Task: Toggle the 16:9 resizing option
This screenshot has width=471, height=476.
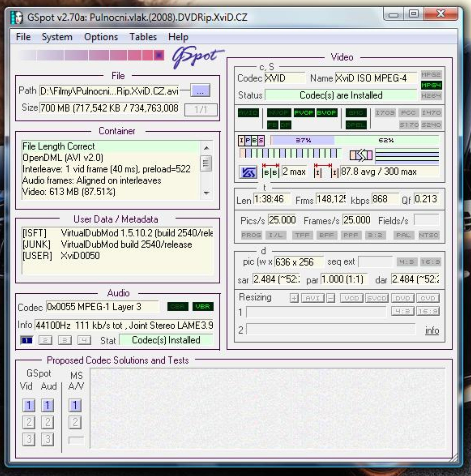Action: click(x=428, y=311)
